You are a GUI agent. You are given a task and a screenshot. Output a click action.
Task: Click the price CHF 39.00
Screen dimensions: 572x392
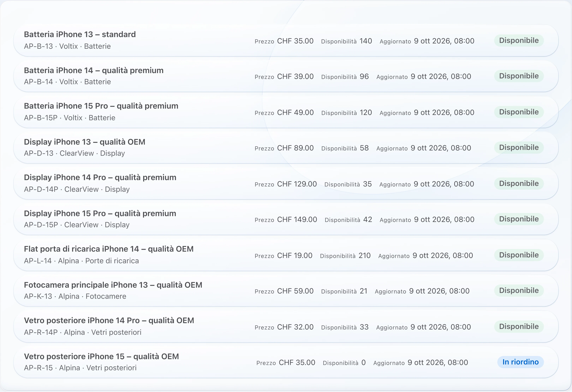coord(295,77)
